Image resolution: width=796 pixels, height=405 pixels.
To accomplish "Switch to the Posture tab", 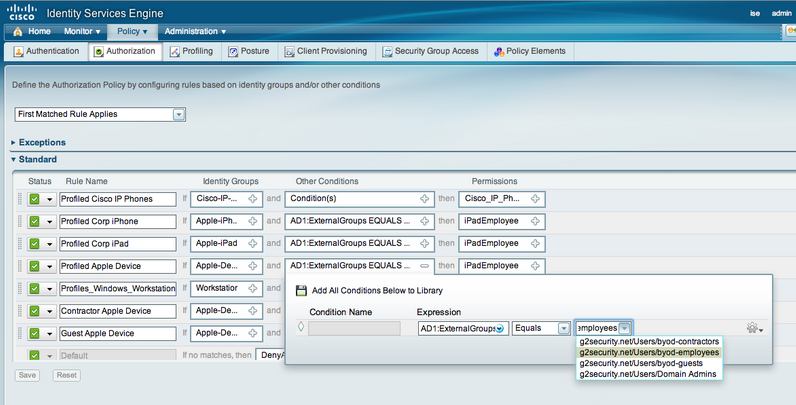I will coord(249,51).
